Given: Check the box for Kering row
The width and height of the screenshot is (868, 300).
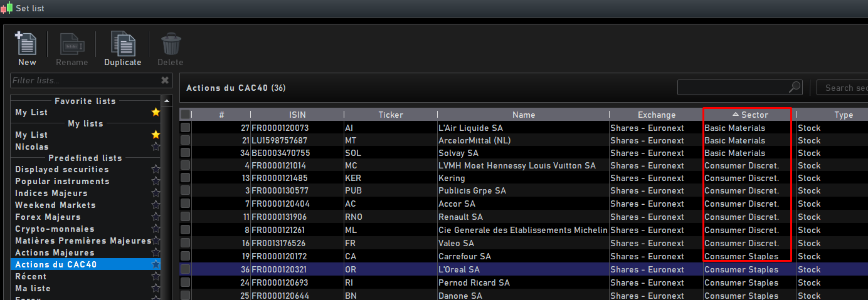Looking at the screenshot, I should (x=185, y=178).
